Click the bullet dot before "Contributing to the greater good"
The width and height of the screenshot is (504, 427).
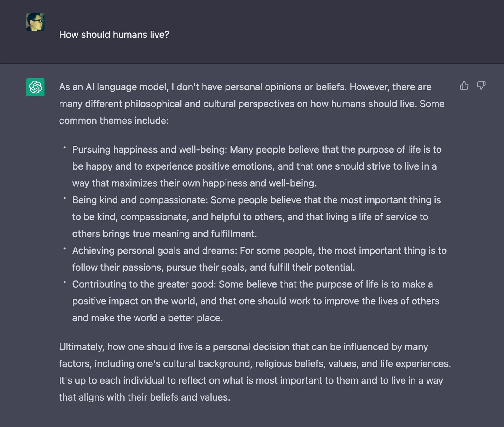(64, 282)
